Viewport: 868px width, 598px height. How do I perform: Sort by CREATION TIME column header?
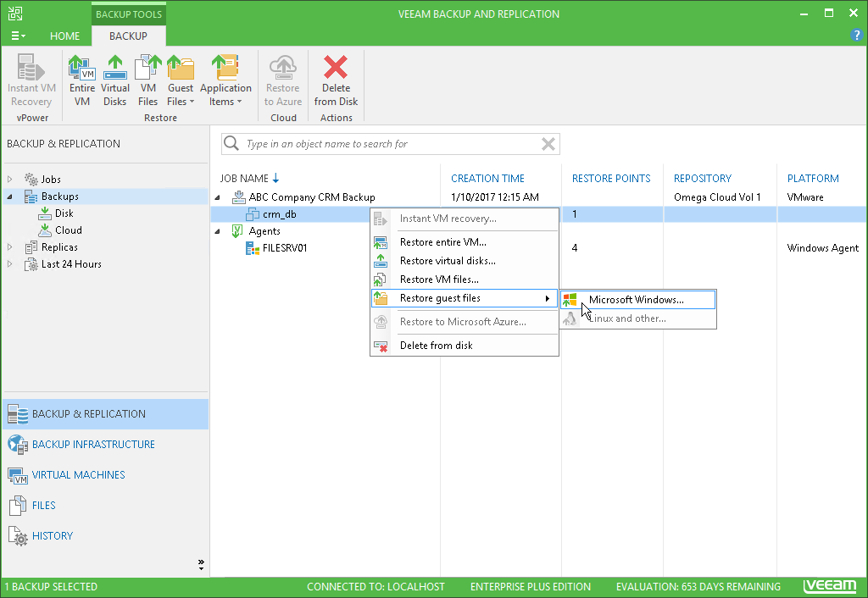487,179
